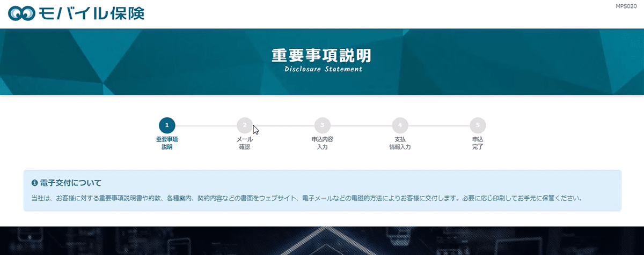Click the 申込完了 step label
Image resolution: width=644 pixels, height=255 pixels.
[477, 142]
